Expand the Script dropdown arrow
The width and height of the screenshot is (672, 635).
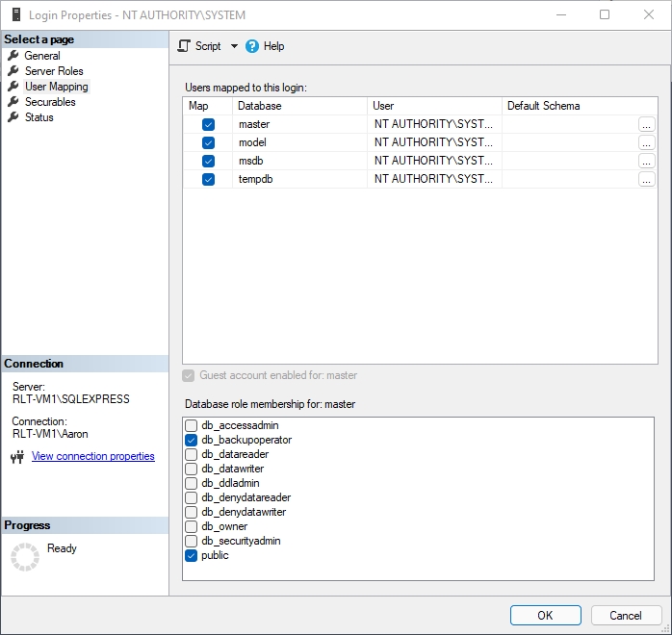pos(234,46)
